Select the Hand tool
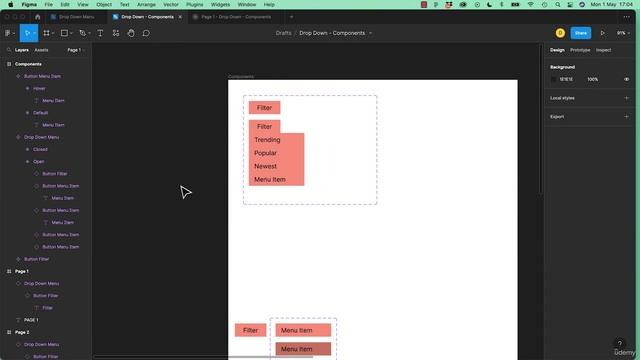The height and width of the screenshot is (360, 640). [x=131, y=33]
